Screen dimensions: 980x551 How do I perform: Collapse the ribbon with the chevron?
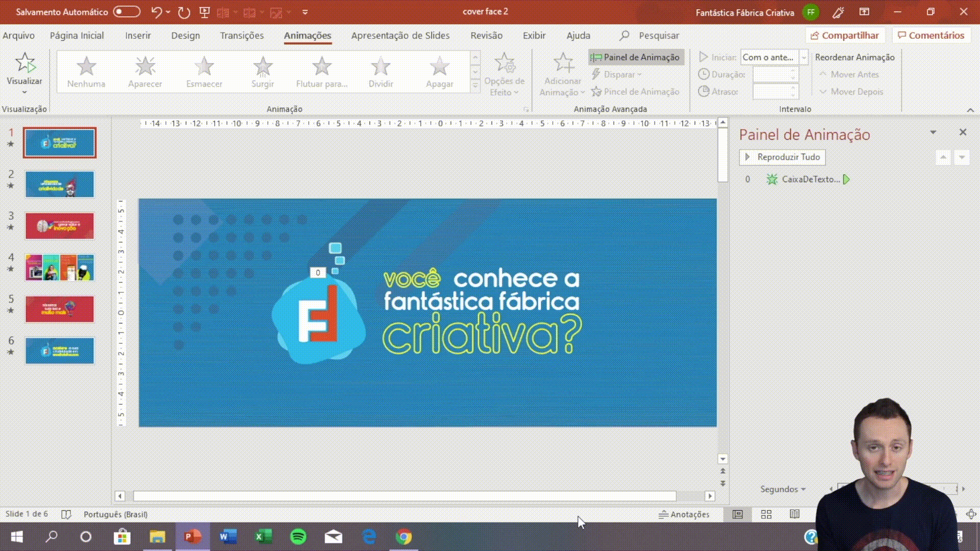click(970, 110)
